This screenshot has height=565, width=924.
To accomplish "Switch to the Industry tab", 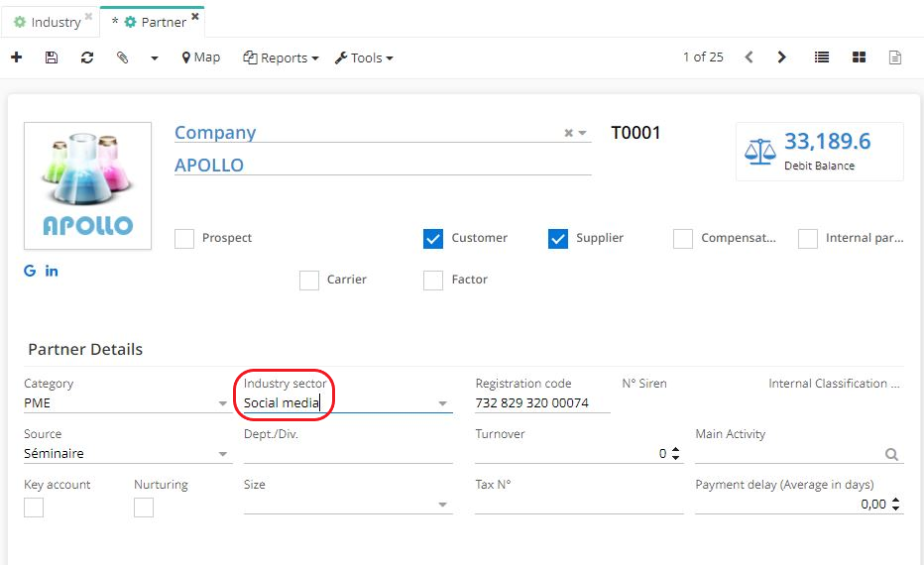I will click(48, 22).
